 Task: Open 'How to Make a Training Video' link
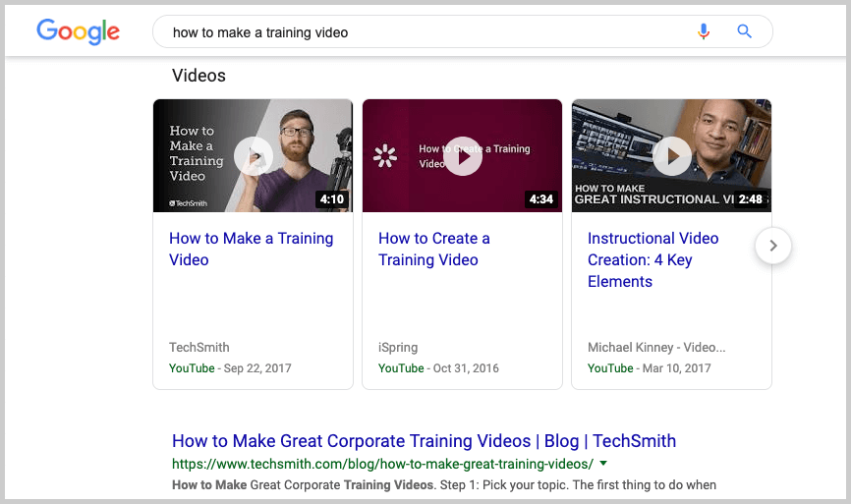pos(252,249)
